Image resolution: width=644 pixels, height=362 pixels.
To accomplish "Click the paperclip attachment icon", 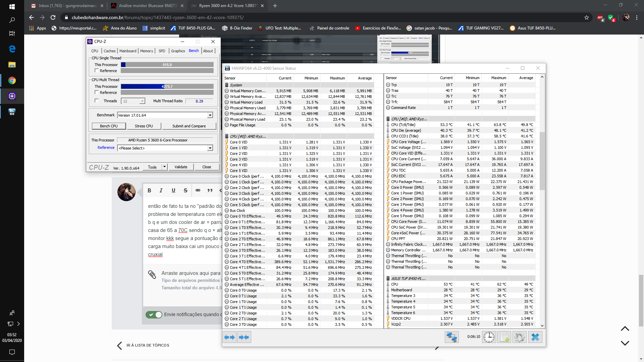I will (152, 275).
